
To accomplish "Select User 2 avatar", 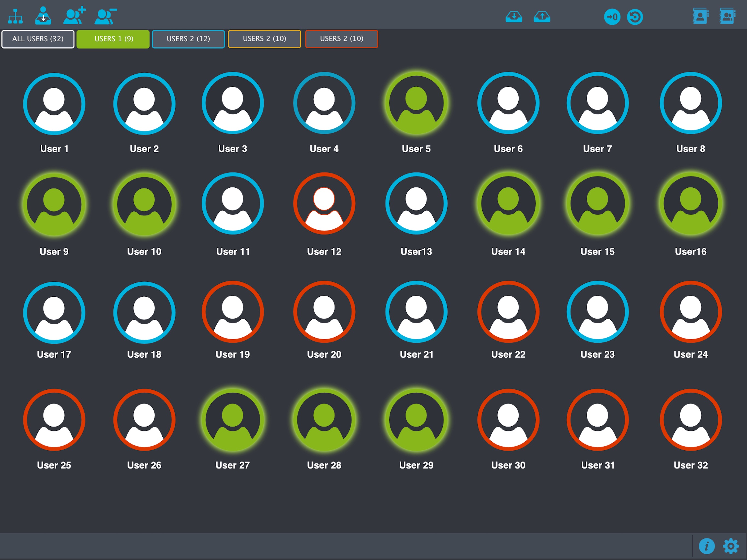I will point(144,104).
